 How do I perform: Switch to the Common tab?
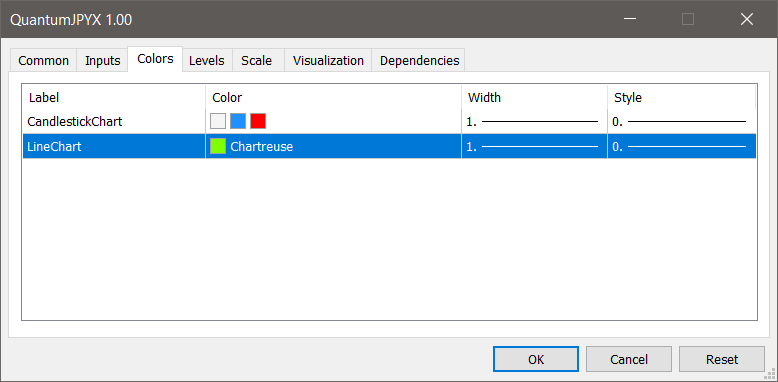click(44, 61)
